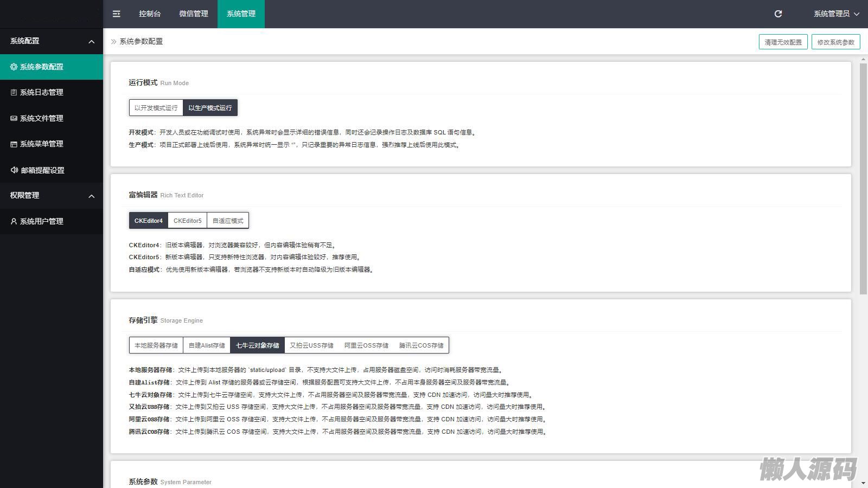868x488 pixels.
Task: Collapse the 系统配置 sidebar group
Action: 91,42
